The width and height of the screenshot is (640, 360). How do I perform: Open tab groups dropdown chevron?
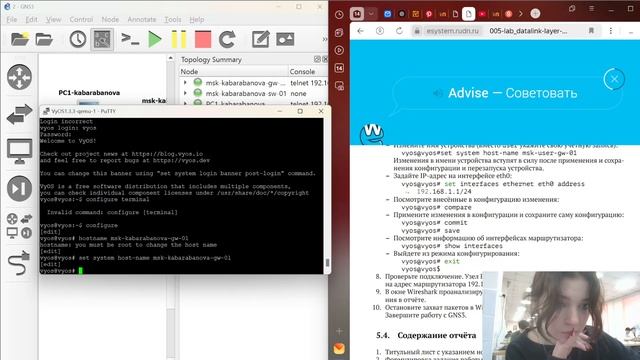coord(371,13)
